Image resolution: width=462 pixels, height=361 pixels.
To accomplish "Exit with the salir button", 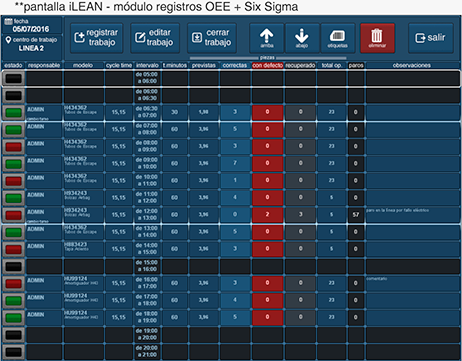I will (431, 38).
